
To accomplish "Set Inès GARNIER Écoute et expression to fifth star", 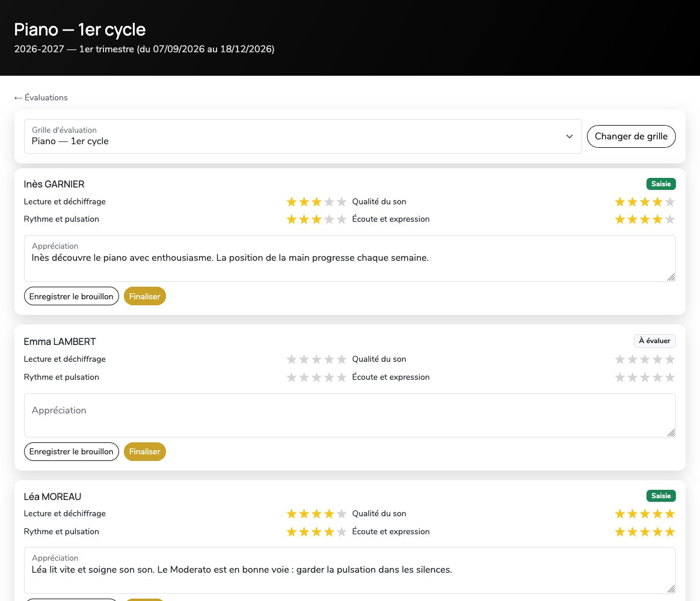I will coord(670,219).
